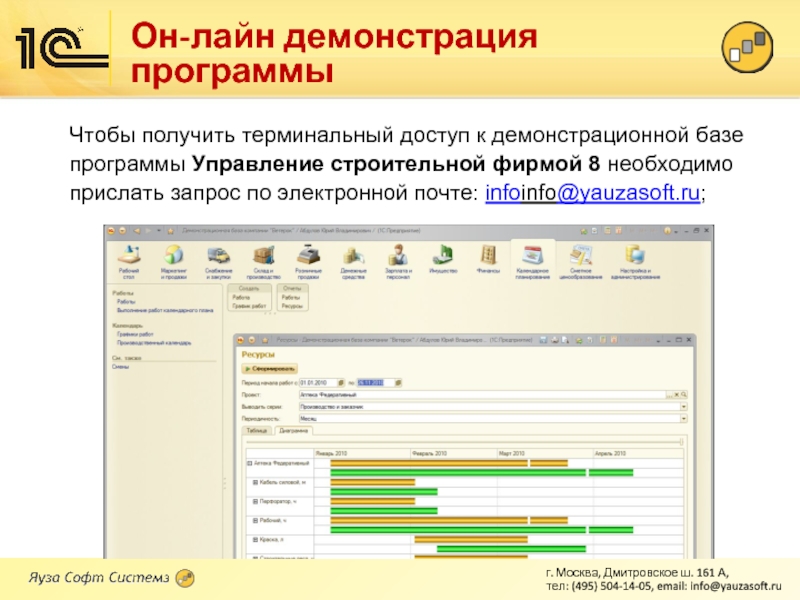This screenshot has width=800, height=600.
Task: Open Работы under the Отчеты panel
Action: coord(291,297)
